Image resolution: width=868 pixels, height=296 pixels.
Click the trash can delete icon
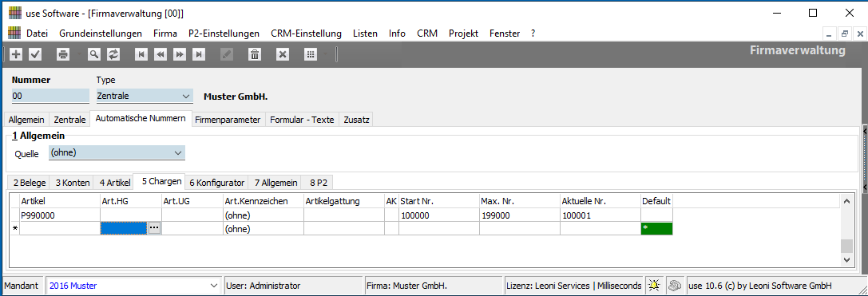coord(254,54)
